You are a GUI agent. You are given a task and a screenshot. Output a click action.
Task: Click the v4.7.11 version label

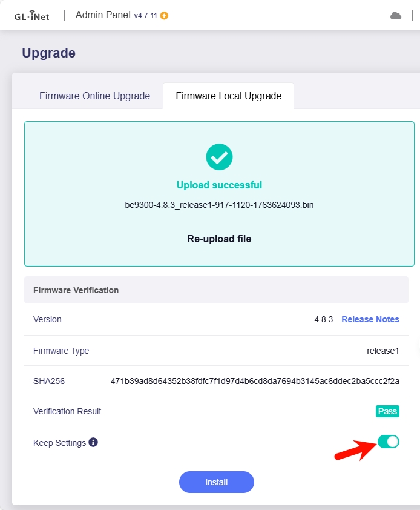[x=145, y=16]
